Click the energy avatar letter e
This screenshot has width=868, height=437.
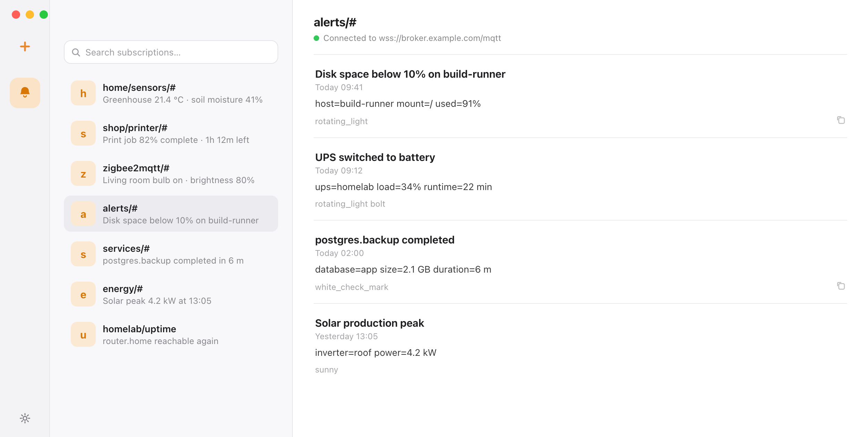pos(83,294)
